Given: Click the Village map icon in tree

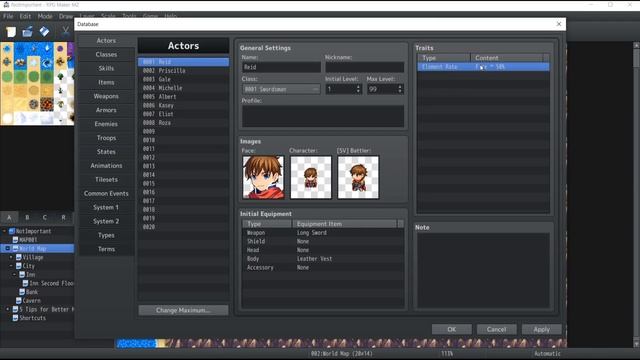Looking at the screenshot, I should [18, 257].
